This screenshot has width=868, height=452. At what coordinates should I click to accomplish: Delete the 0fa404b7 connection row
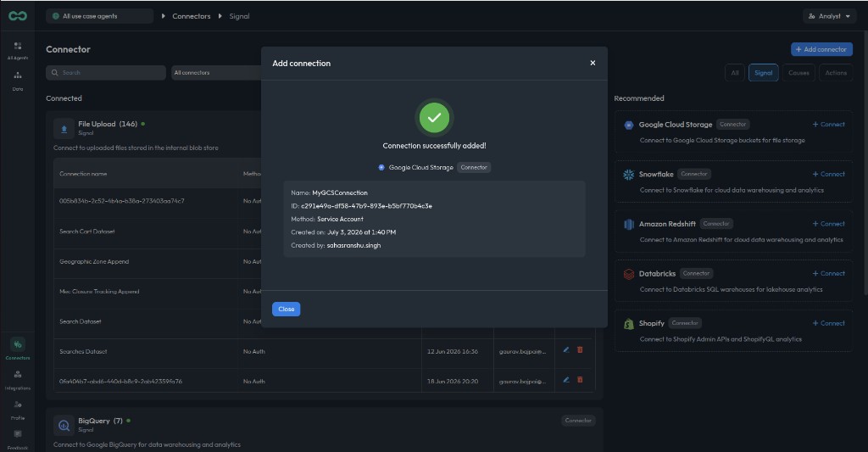coord(580,380)
